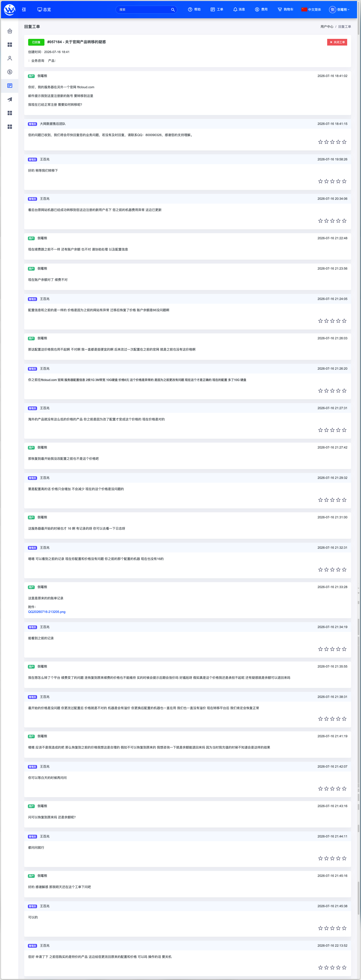Open the dollar finance sidebar icon
This screenshot has width=361, height=980.
(10, 72)
